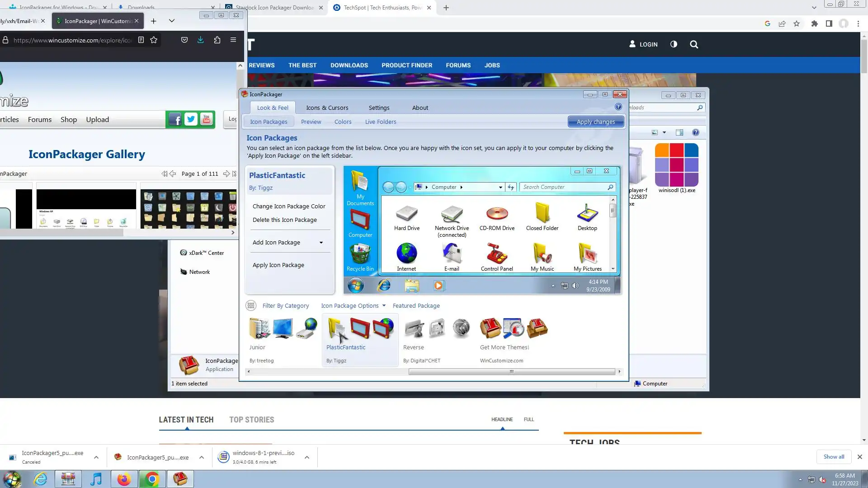Select the Reverse icon package thumbnail
Viewport: 868px width, 488px height.
pyautogui.click(x=436, y=329)
